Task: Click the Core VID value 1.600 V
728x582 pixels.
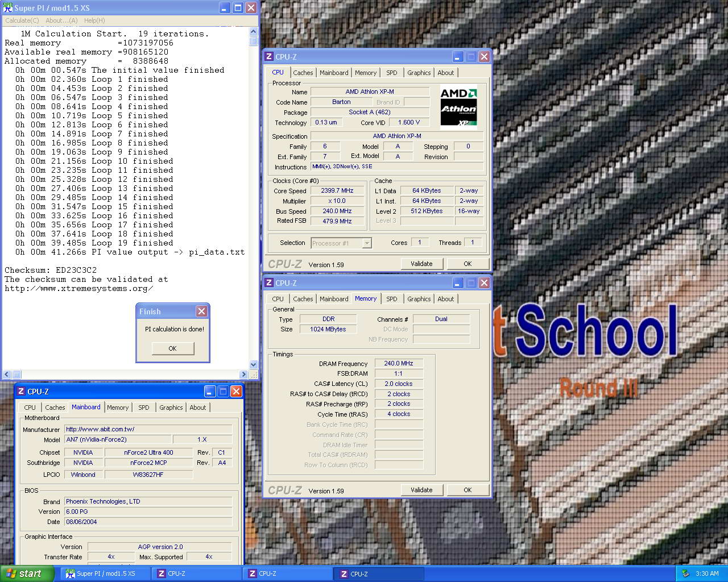Action: [x=409, y=122]
